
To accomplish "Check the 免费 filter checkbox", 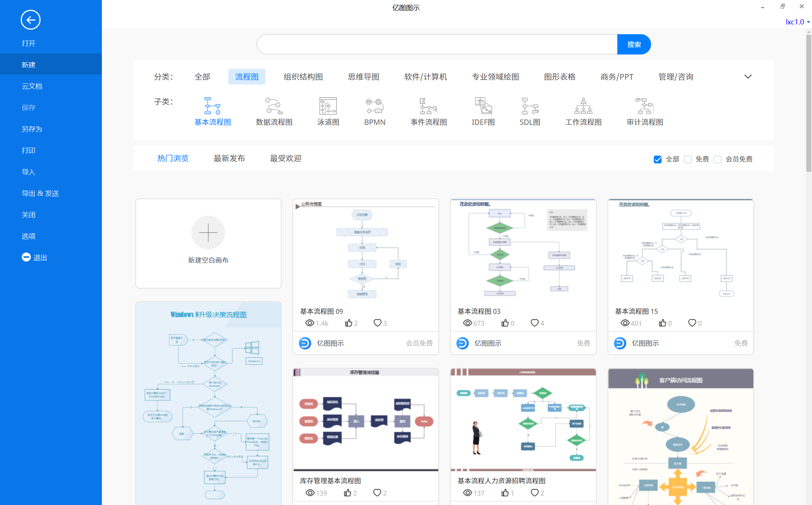I will click(x=688, y=159).
